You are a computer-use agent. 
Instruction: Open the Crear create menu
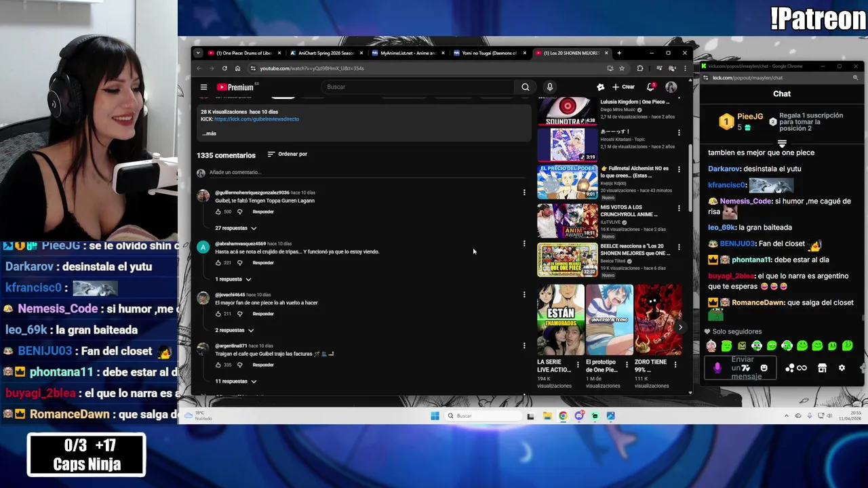tap(623, 87)
